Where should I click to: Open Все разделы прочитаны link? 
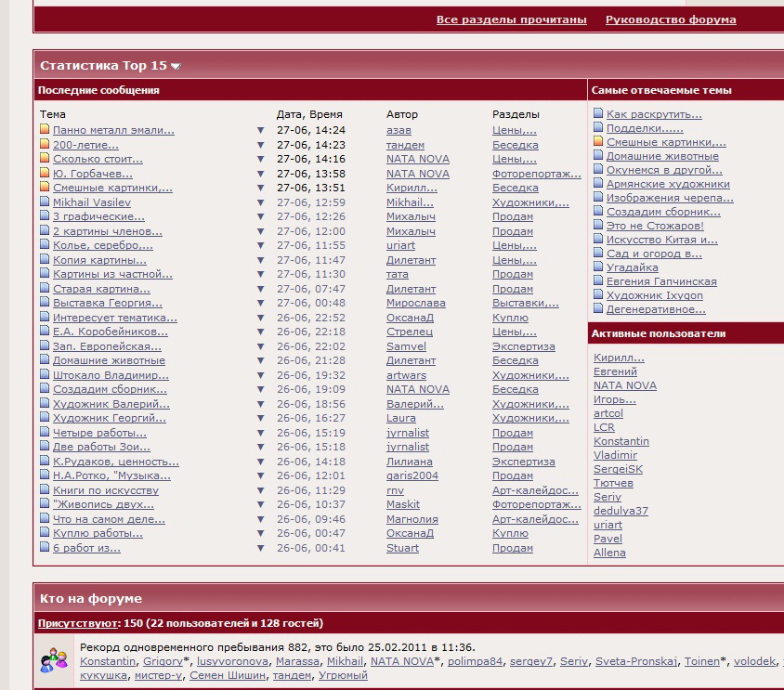pyautogui.click(x=511, y=20)
